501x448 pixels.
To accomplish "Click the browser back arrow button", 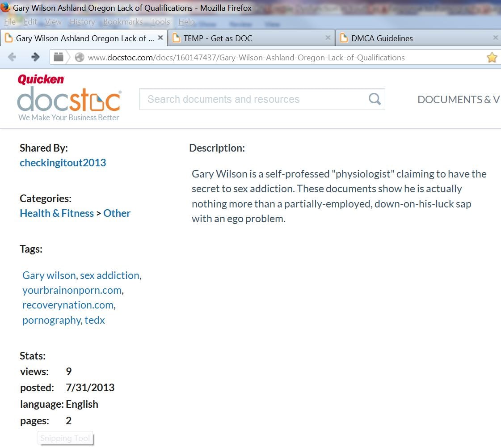I will point(12,57).
